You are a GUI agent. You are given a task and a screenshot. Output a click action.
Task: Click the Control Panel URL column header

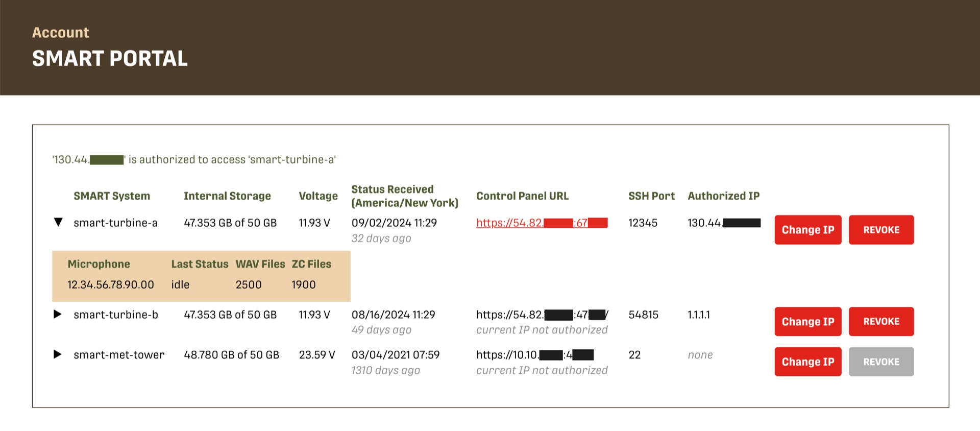pos(522,196)
